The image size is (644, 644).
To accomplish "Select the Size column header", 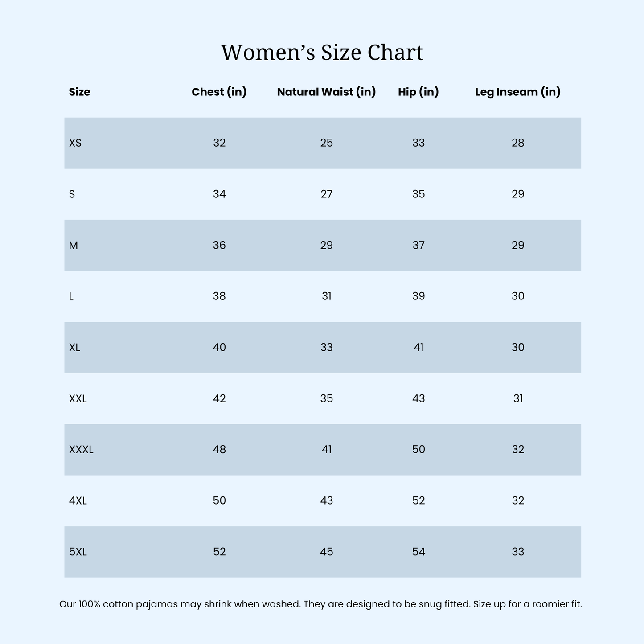I will [x=80, y=92].
